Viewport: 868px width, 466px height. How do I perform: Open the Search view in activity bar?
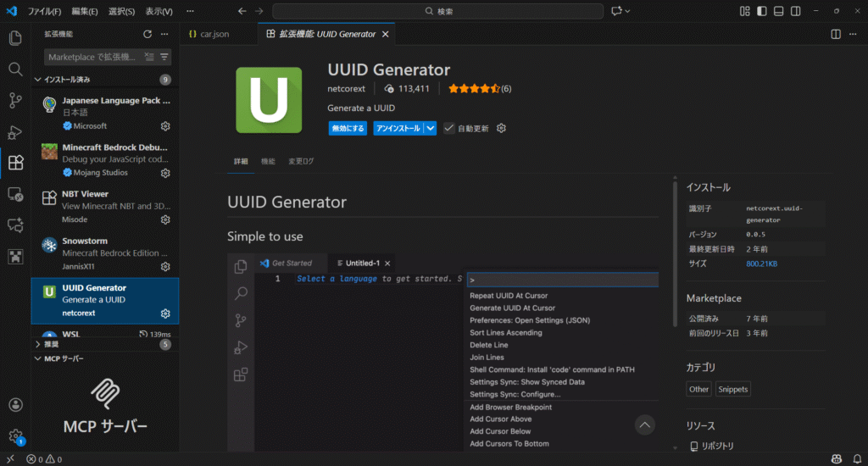coord(15,69)
